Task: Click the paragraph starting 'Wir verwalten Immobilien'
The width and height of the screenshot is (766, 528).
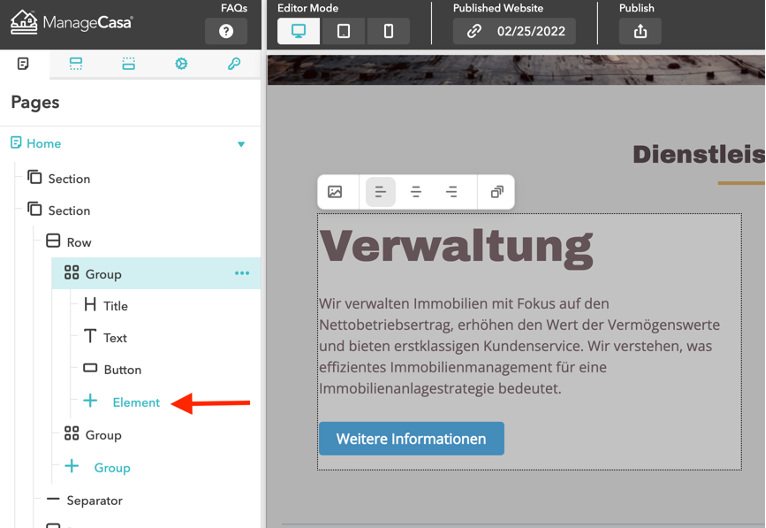Action: point(519,346)
